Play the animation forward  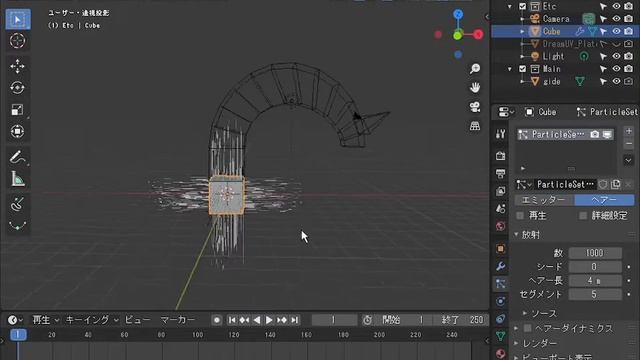[x=269, y=320]
